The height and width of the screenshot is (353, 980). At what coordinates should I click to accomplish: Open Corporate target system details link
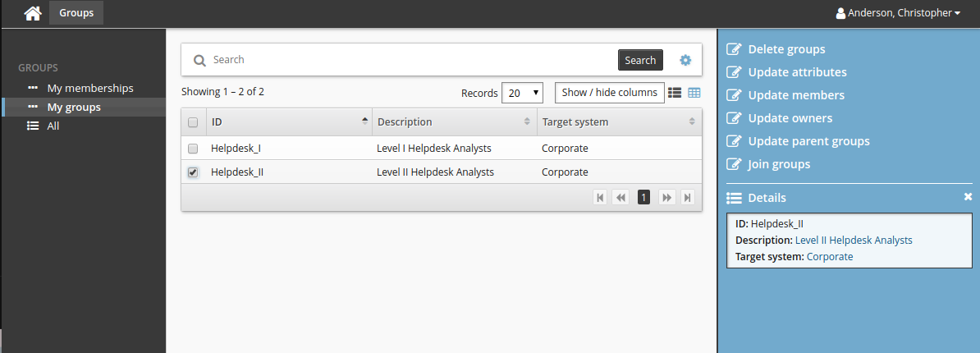[829, 257]
